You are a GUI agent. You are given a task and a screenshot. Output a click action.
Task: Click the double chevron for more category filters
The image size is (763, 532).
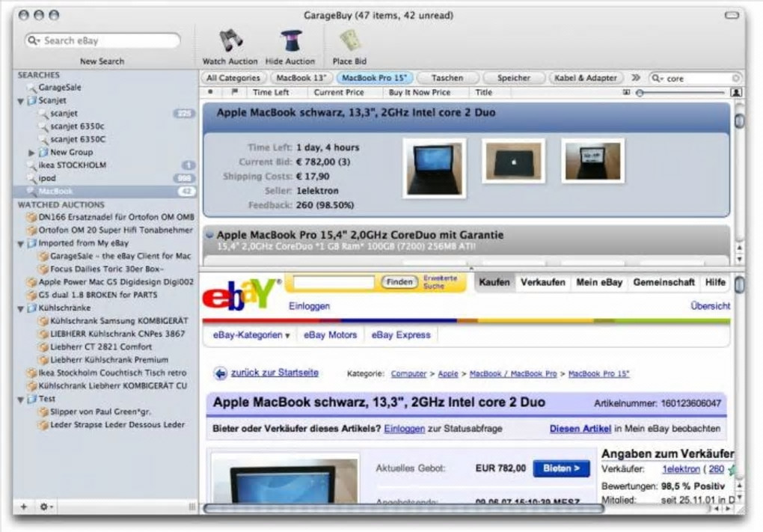(x=636, y=77)
